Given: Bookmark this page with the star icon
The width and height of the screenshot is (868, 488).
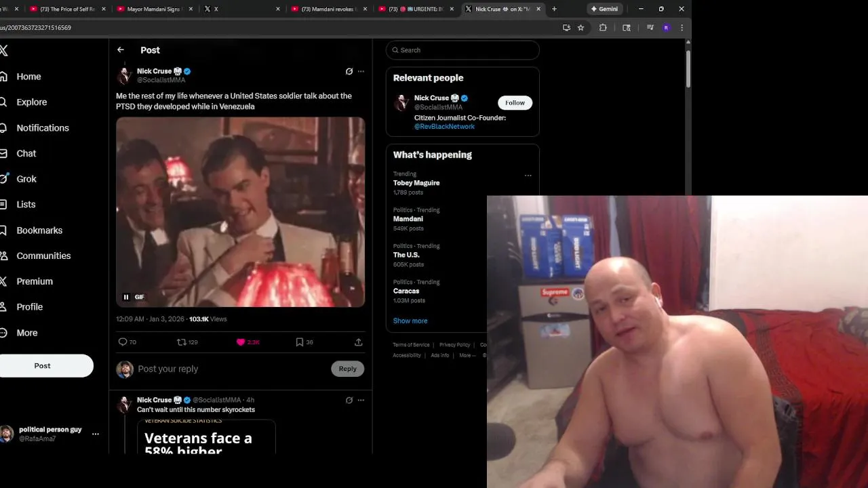Looking at the screenshot, I should 580,28.
